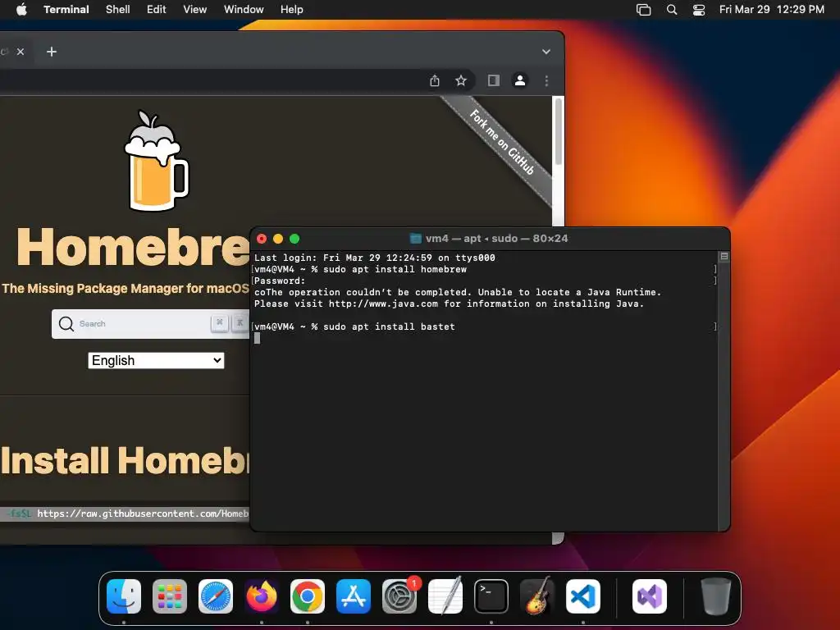Open the Apple menu
Viewport: 840px width, 630px height.
(x=21, y=9)
